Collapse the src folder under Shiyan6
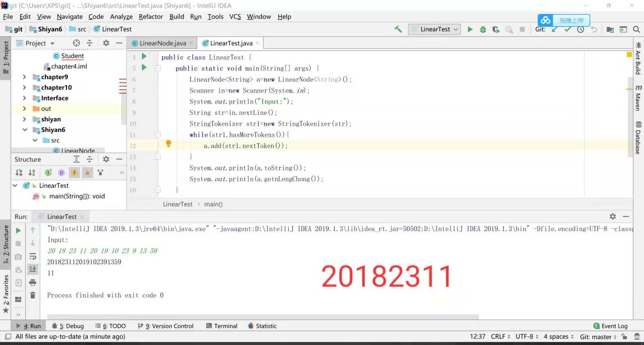 [35, 140]
